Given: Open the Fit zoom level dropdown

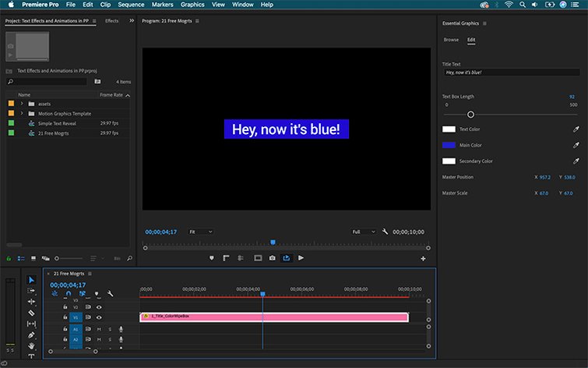Looking at the screenshot, I should tap(200, 232).
